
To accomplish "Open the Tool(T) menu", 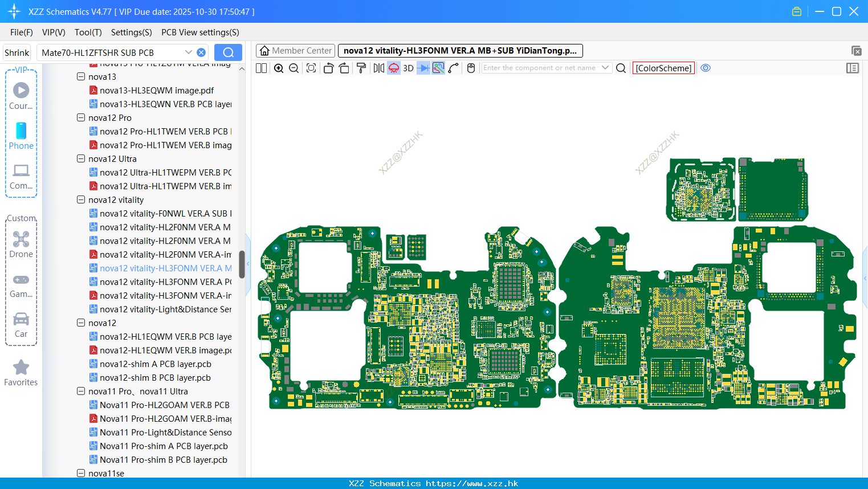I will 88,32.
